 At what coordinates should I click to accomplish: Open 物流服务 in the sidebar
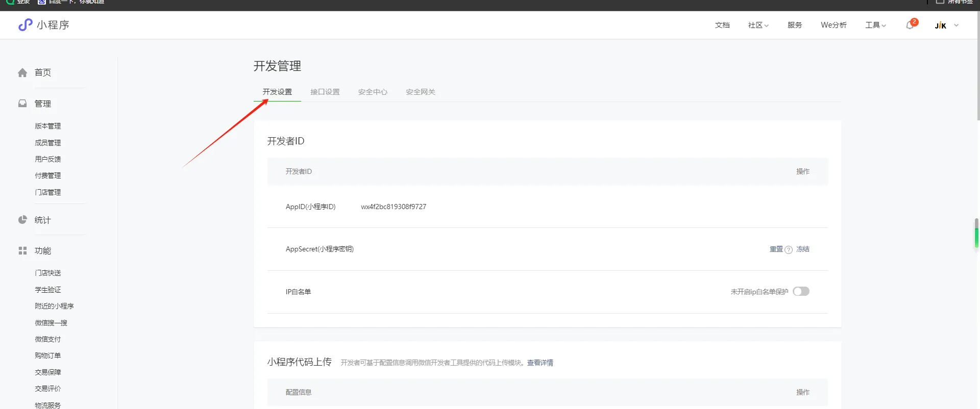tap(48, 405)
